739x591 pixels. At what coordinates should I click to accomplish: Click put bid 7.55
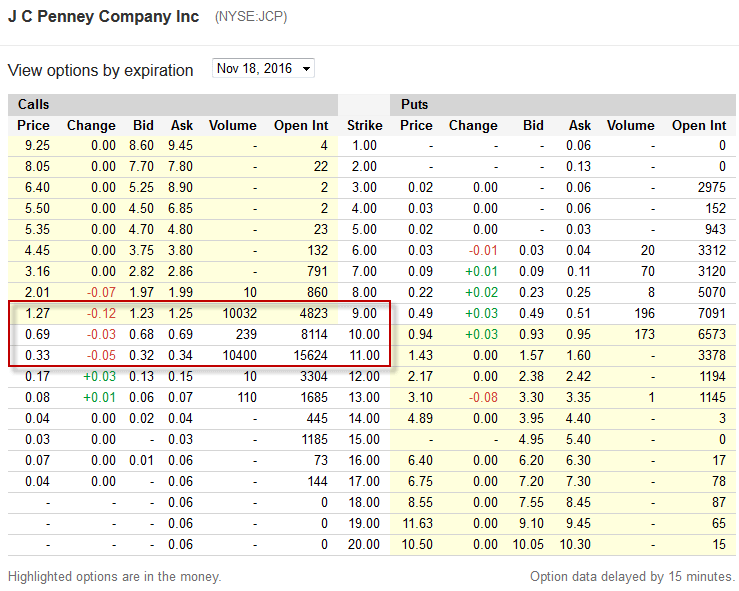(531, 502)
